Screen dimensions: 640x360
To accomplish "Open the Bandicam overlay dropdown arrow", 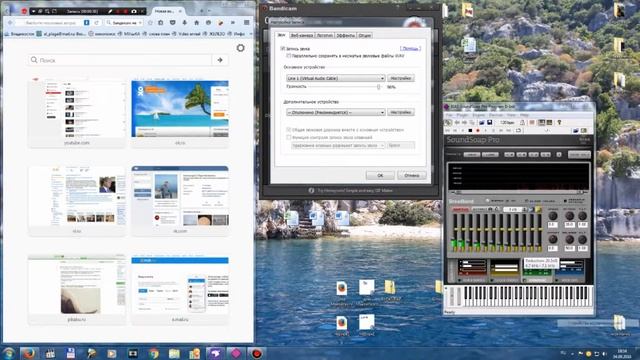I will coord(33,11).
